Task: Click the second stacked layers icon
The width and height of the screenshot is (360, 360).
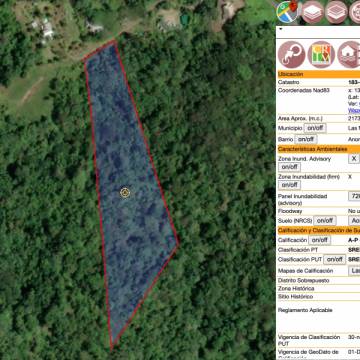Action: (x=336, y=12)
